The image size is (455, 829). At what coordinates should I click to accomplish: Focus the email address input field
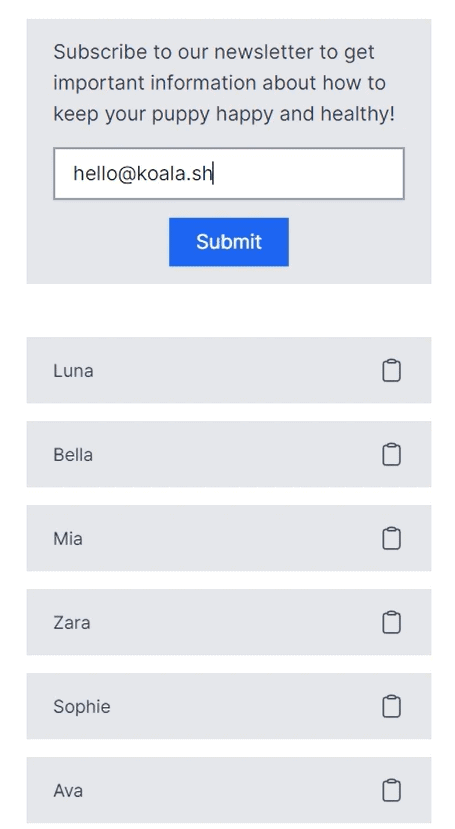(229, 173)
